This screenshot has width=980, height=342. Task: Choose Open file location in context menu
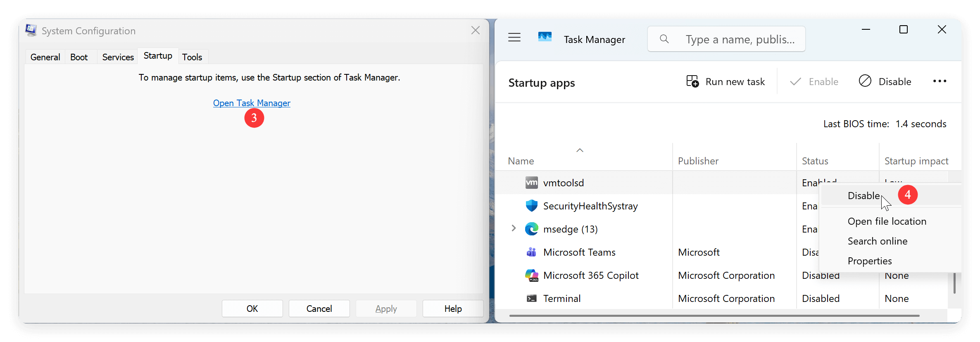pos(887,221)
